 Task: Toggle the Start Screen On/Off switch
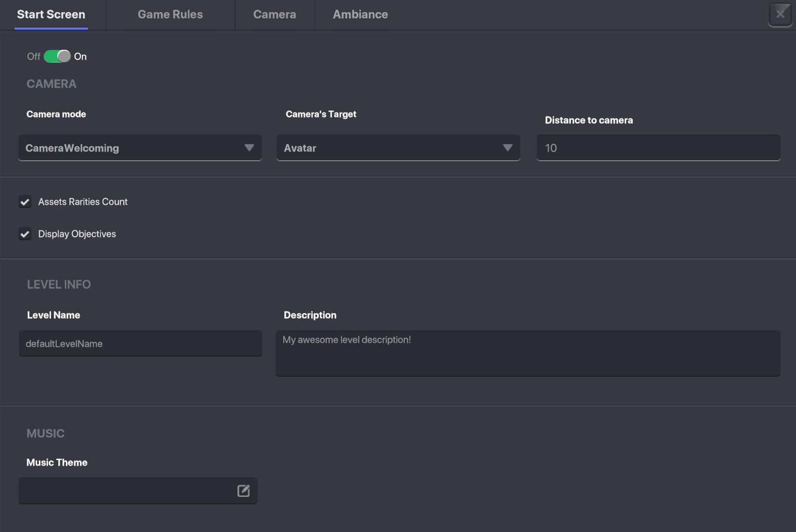click(x=57, y=56)
